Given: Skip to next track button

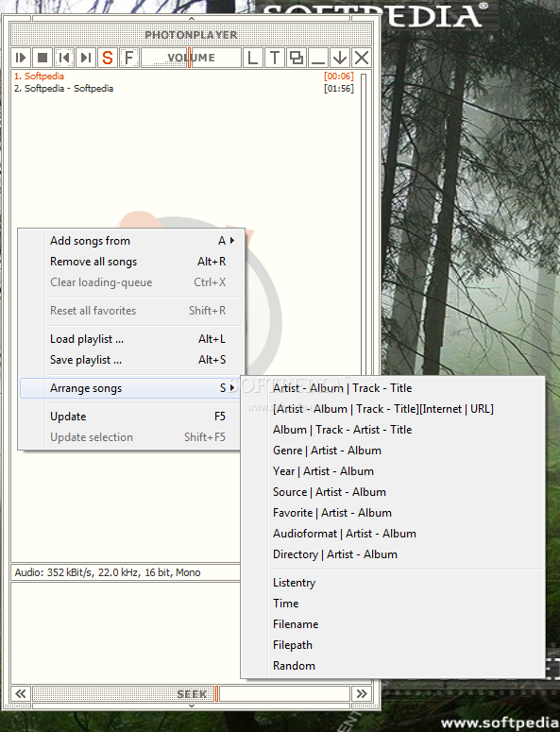Looking at the screenshot, I should pyautogui.click(x=85, y=58).
